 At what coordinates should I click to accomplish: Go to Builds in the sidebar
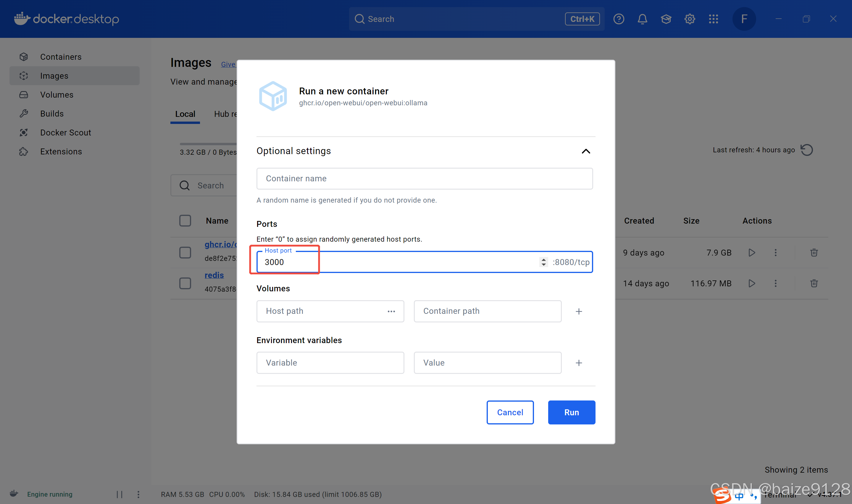tap(74, 114)
